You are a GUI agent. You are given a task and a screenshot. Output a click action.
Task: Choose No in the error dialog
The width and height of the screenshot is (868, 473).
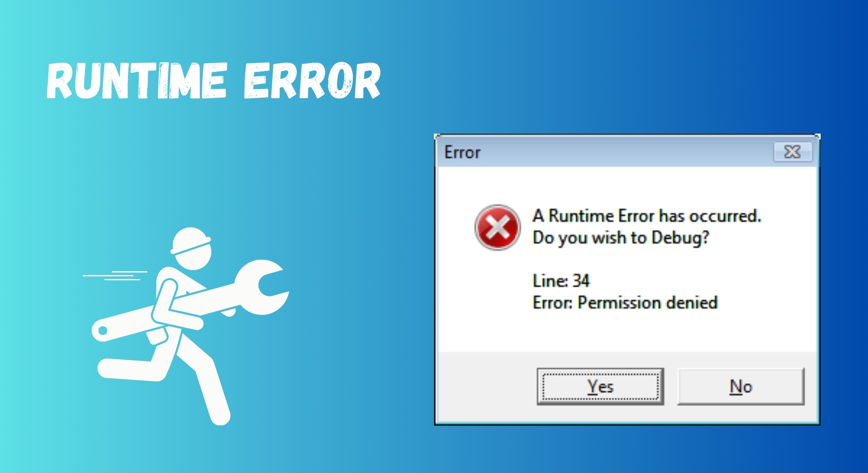coord(741,386)
